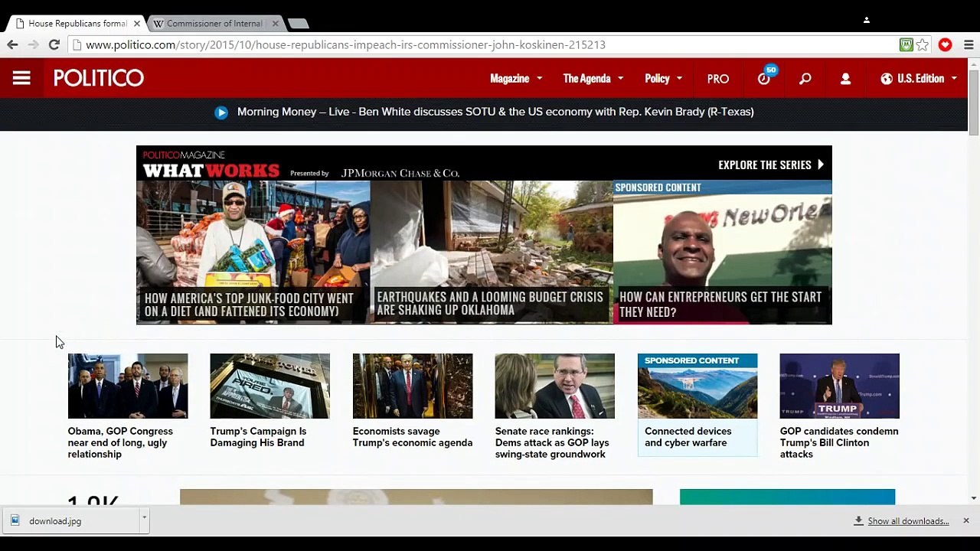Image resolution: width=980 pixels, height=551 pixels.
Task: Play the Morning Money live video
Action: click(x=221, y=112)
